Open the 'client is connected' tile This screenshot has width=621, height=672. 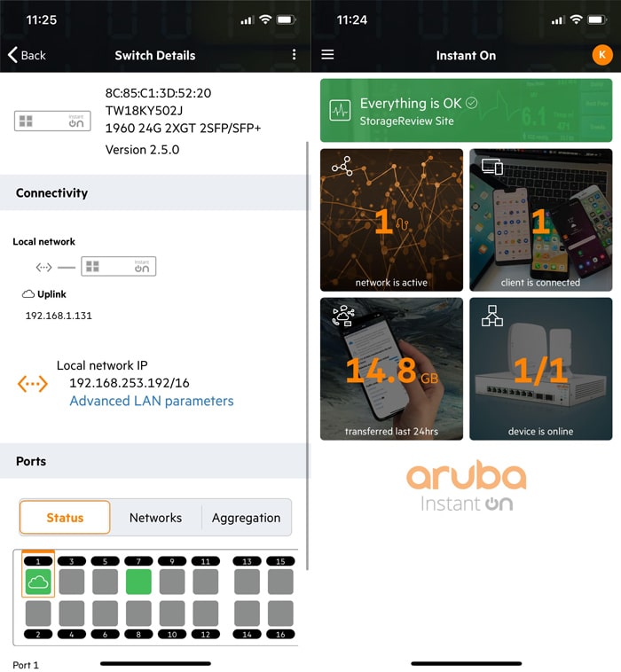pos(541,220)
